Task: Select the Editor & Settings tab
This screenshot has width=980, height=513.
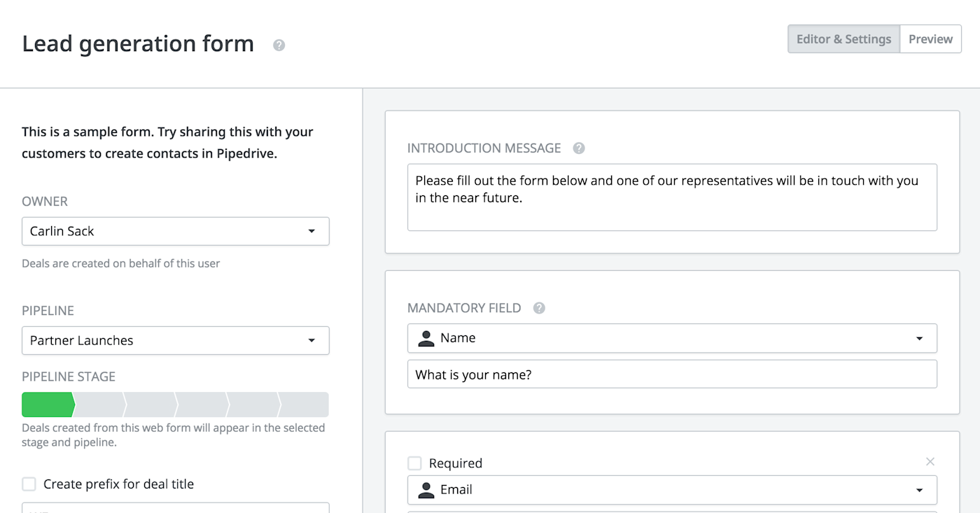Action: (x=843, y=39)
